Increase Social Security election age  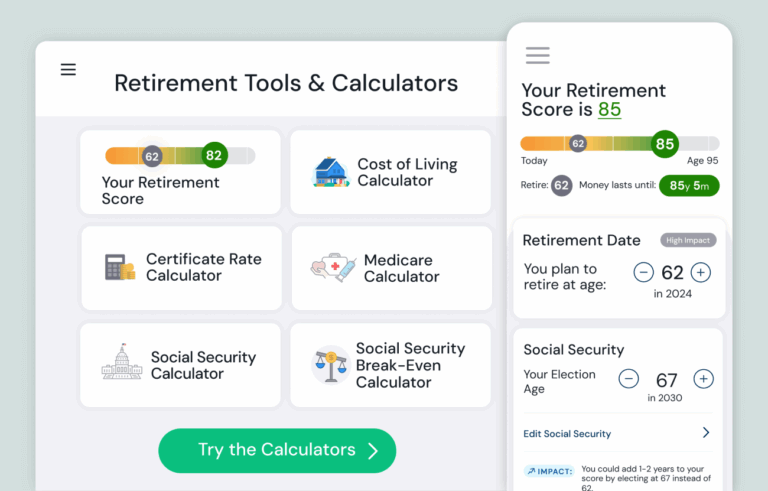[704, 379]
